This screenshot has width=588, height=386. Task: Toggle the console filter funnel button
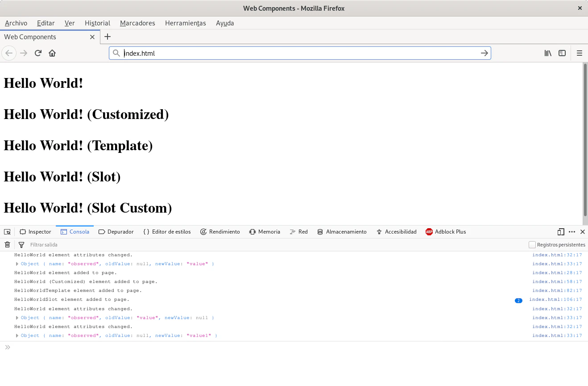pos(21,245)
